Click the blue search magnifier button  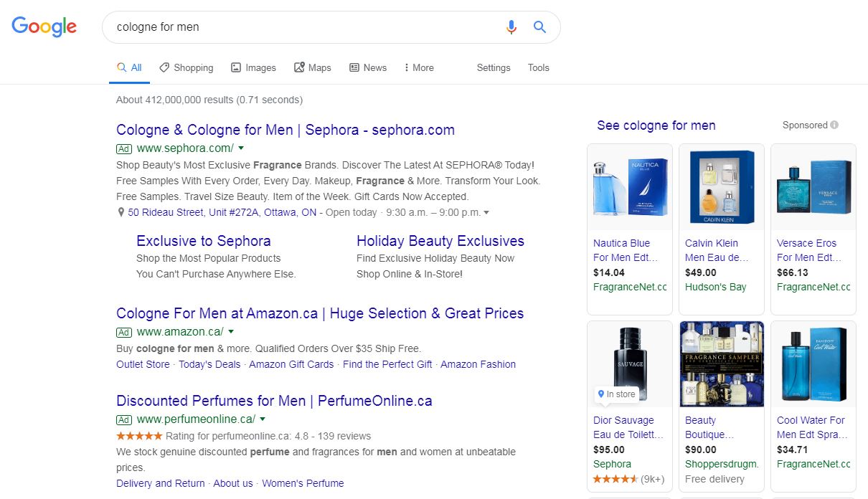click(x=540, y=27)
